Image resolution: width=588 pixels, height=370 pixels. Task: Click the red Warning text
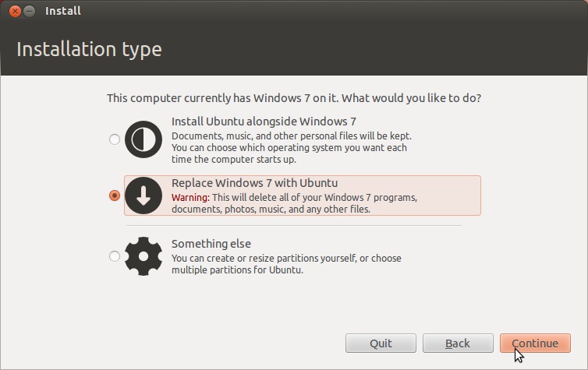pos(190,197)
